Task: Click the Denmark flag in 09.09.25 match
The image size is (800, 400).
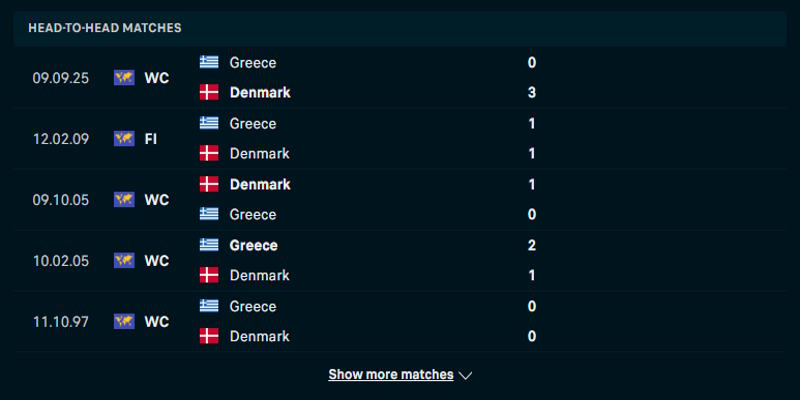Action: (209, 92)
